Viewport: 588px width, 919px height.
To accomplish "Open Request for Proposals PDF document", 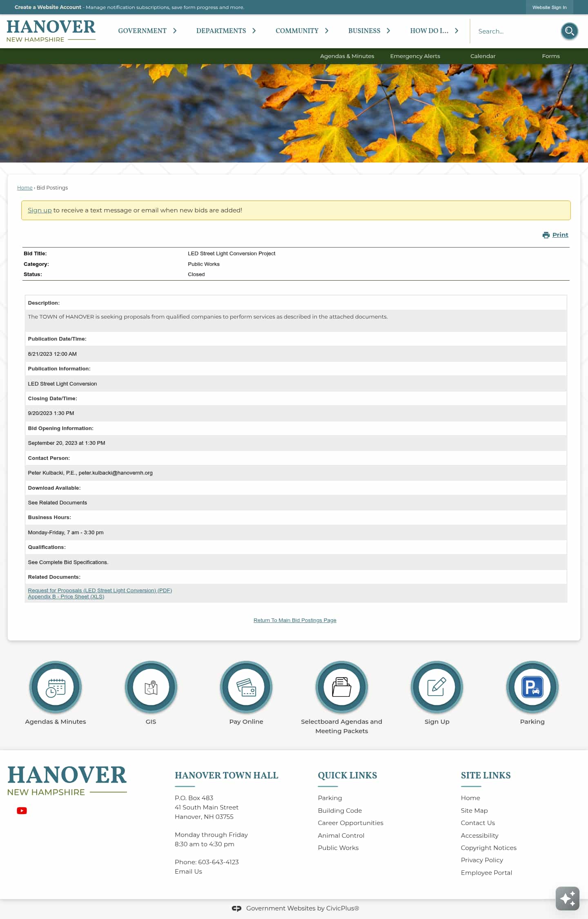I will 100,591.
